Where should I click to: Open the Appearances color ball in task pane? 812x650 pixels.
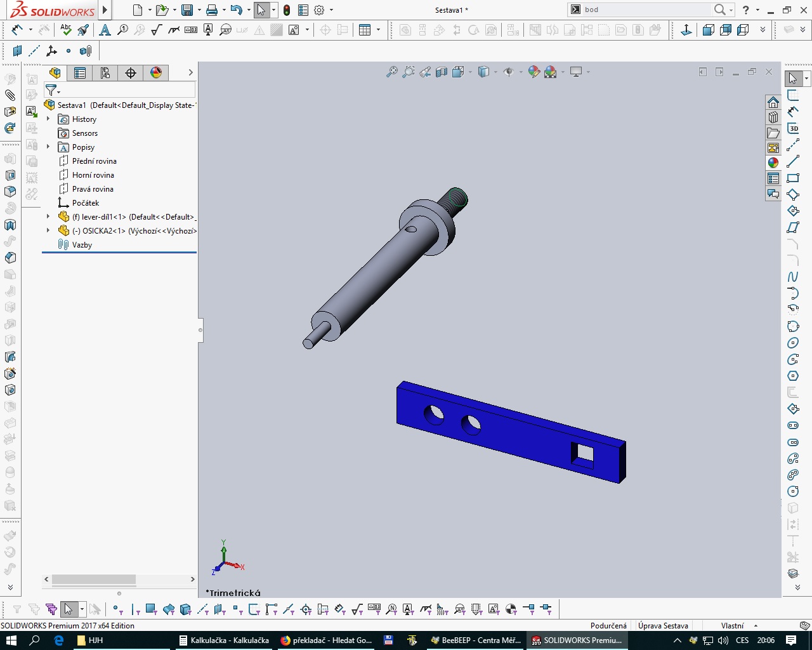point(773,163)
